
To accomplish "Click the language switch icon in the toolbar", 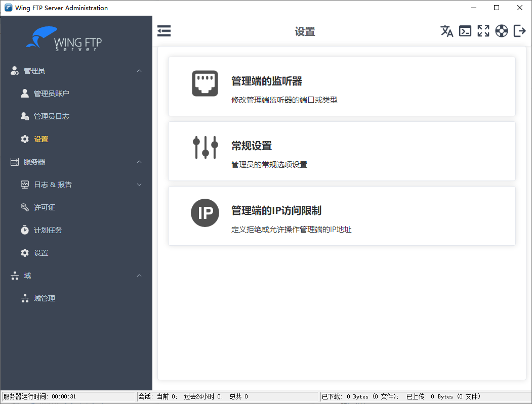I will click(447, 31).
